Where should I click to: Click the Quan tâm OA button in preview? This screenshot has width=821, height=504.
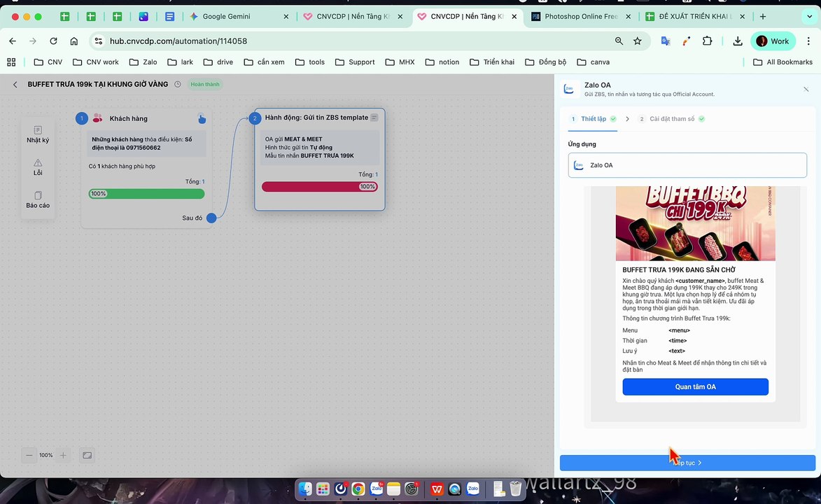(695, 386)
